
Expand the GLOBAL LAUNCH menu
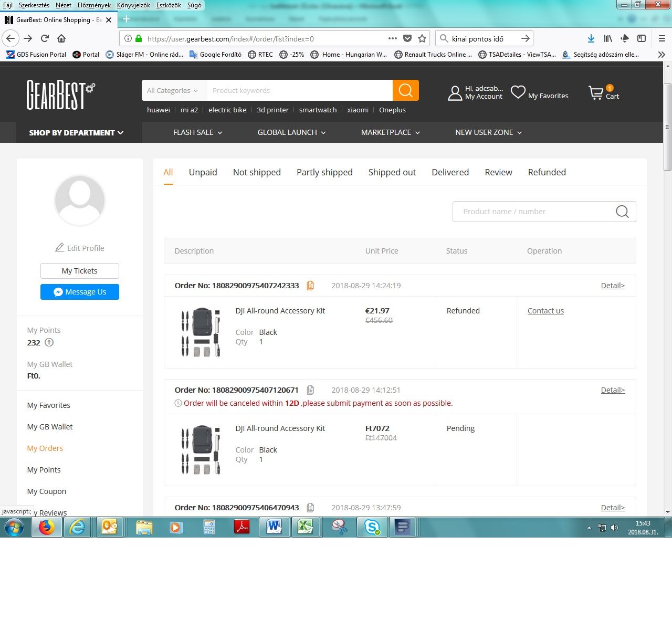pos(292,132)
